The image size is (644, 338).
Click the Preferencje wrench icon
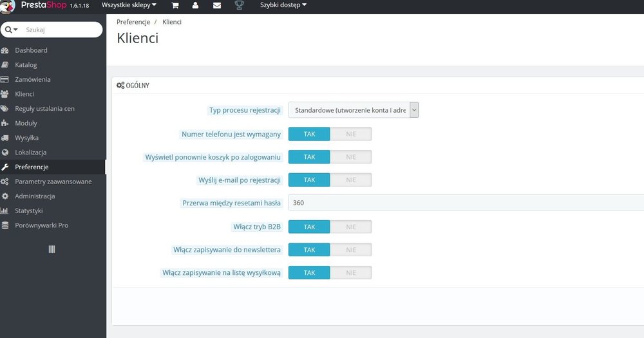tap(5, 167)
